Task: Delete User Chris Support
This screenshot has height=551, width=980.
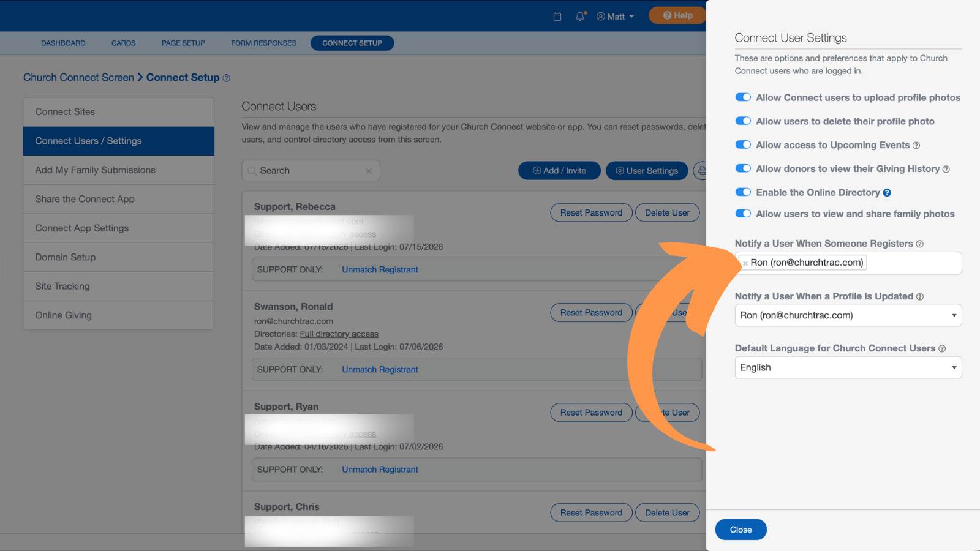Action: (667, 513)
